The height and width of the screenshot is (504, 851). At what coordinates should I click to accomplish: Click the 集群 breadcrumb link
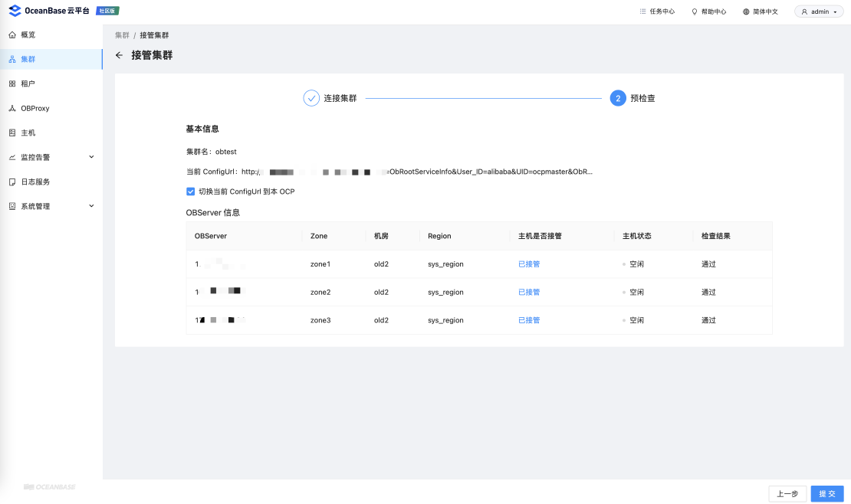click(122, 35)
